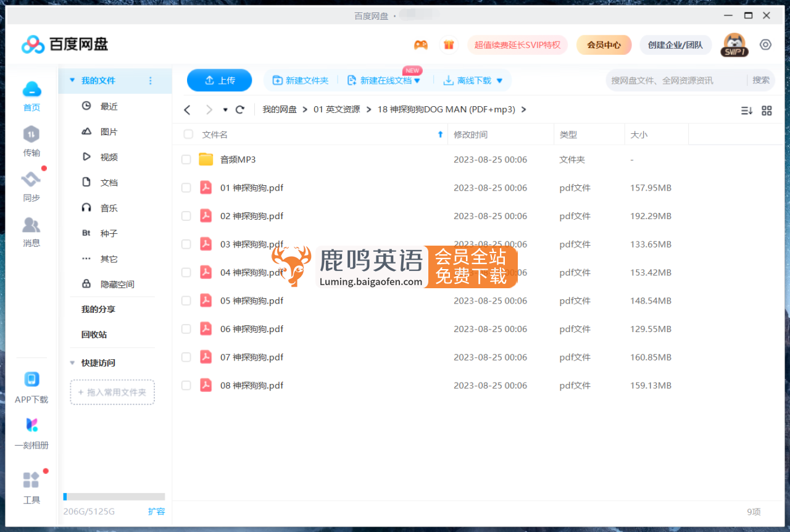
Task: Check the 音频MP3 folder checkbox
Action: click(186, 159)
